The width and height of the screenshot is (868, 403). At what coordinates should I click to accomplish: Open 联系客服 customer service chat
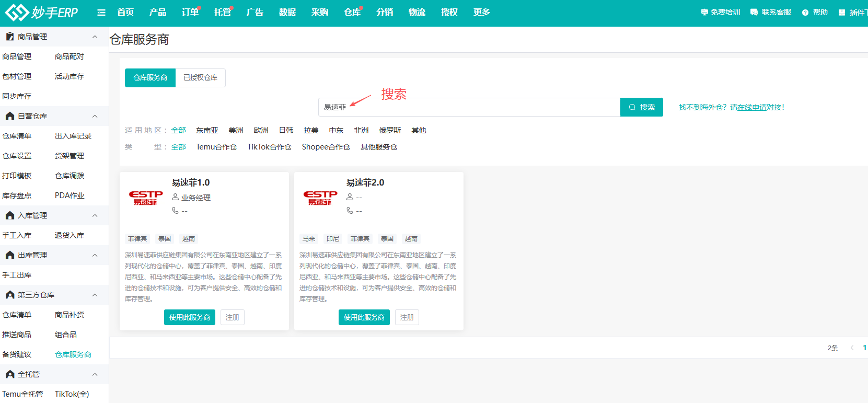pyautogui.click(x=754, y=13)
